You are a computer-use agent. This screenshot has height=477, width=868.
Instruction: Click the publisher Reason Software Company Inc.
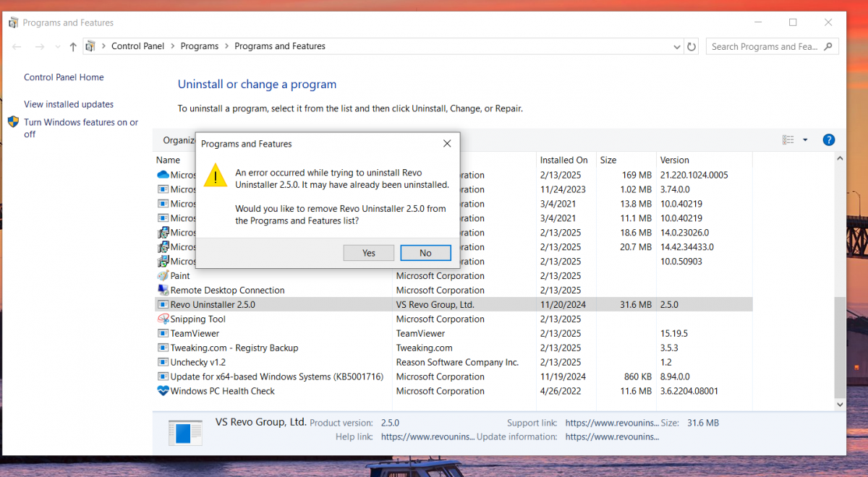tap(457, 362)
